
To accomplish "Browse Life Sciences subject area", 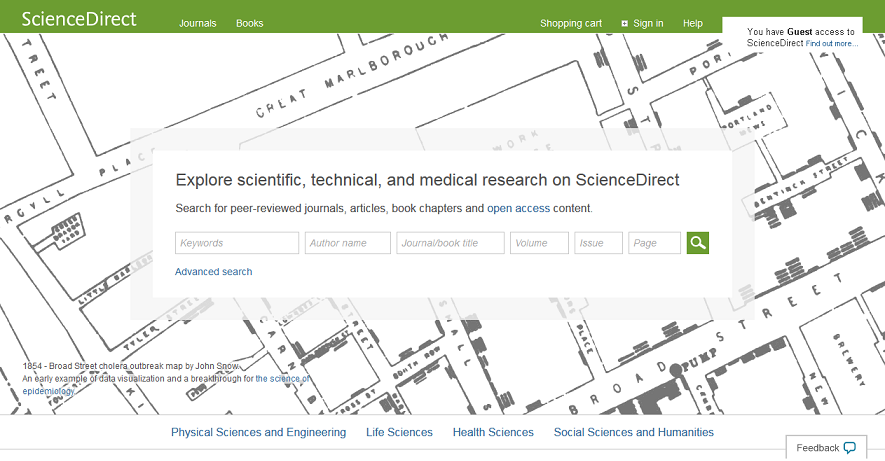I will 399,432.
